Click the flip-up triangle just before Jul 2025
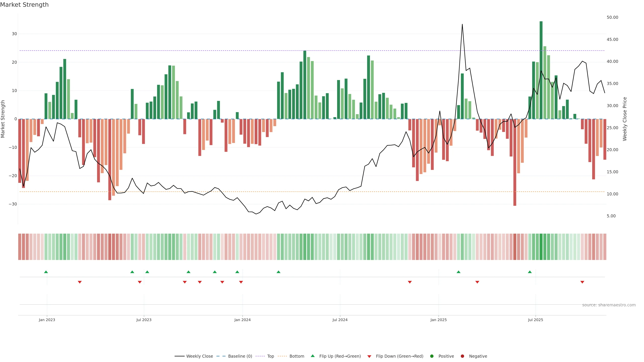Image resolution: width=644 pixels, height=362 pixels. click(530, 272)
